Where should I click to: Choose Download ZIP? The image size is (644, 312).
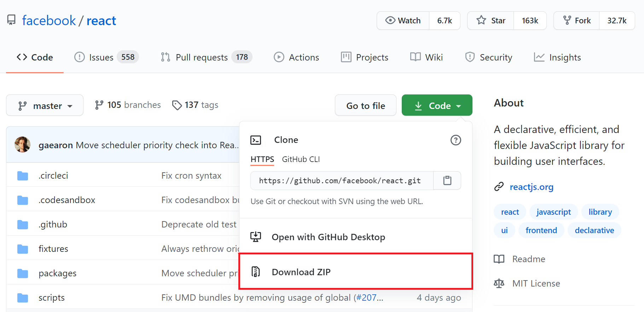coord(356,271)
